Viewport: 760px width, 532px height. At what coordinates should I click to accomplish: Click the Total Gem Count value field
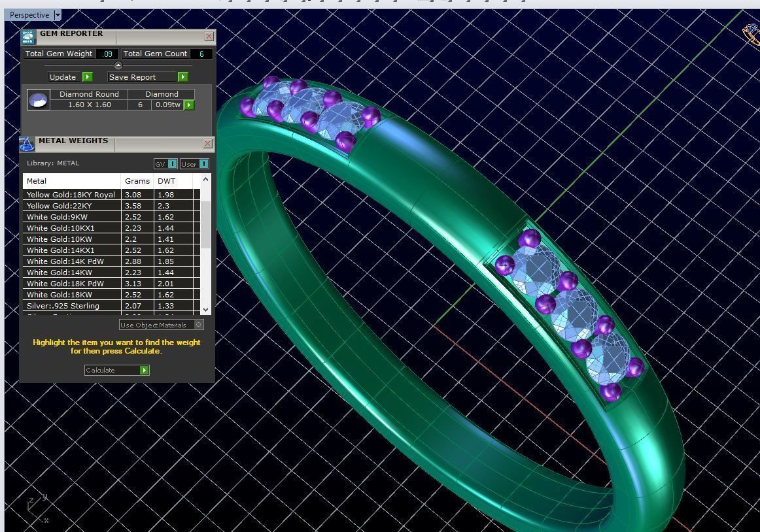tap(201, 54)
